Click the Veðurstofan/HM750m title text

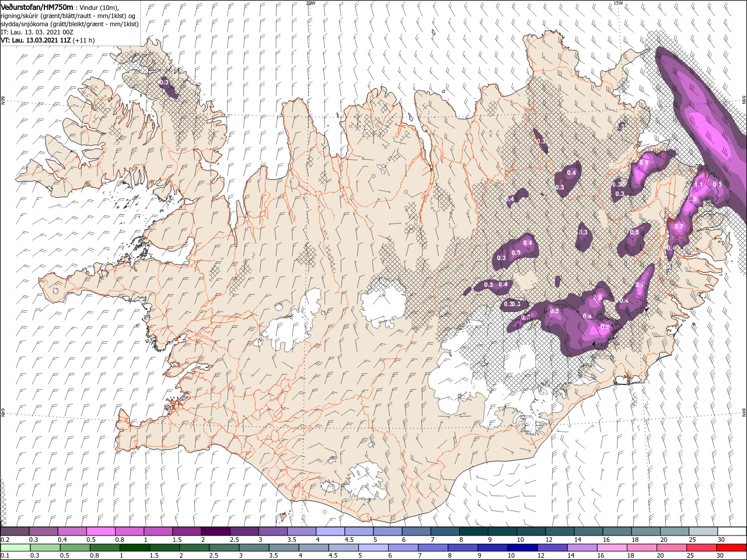[37, 6]
